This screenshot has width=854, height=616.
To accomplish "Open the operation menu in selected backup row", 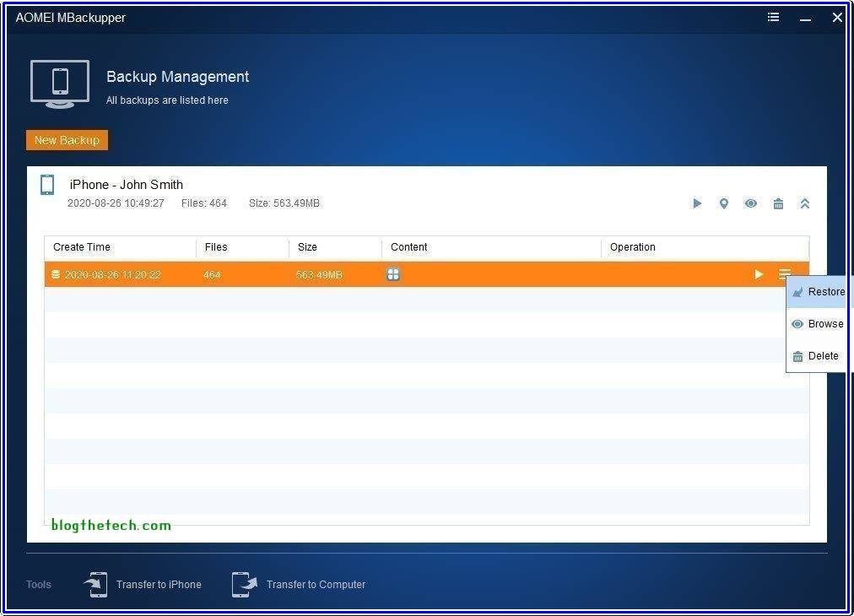I will click(x=785, y=274).
